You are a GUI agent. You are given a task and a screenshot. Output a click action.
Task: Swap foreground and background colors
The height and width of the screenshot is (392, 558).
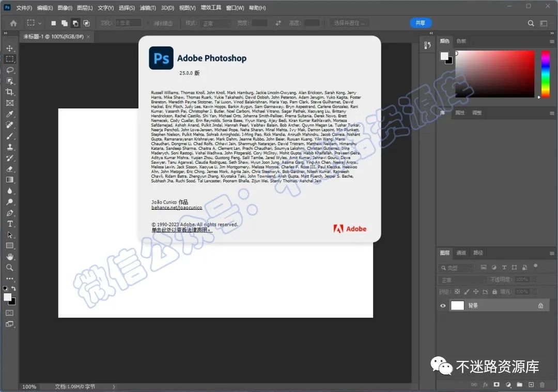click(x=13, y=289)
